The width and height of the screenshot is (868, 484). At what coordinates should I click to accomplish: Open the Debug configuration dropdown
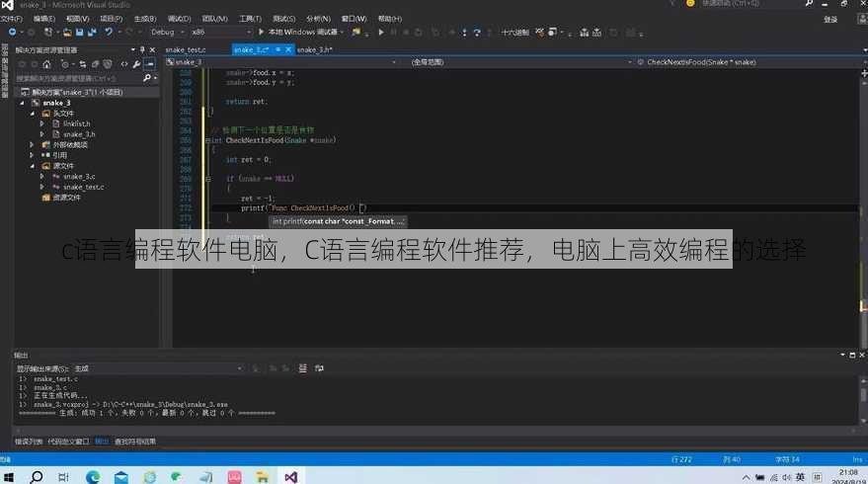(167, 33)
